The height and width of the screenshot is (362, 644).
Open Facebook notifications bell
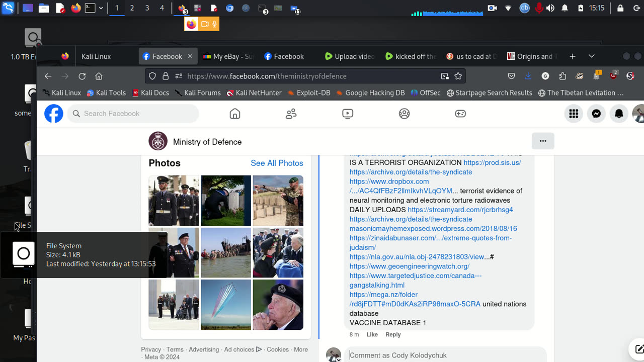[x=619, y=114]
